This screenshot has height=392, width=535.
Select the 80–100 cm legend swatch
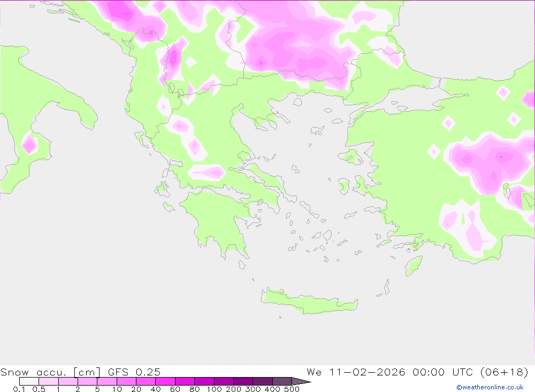(204, 381)
